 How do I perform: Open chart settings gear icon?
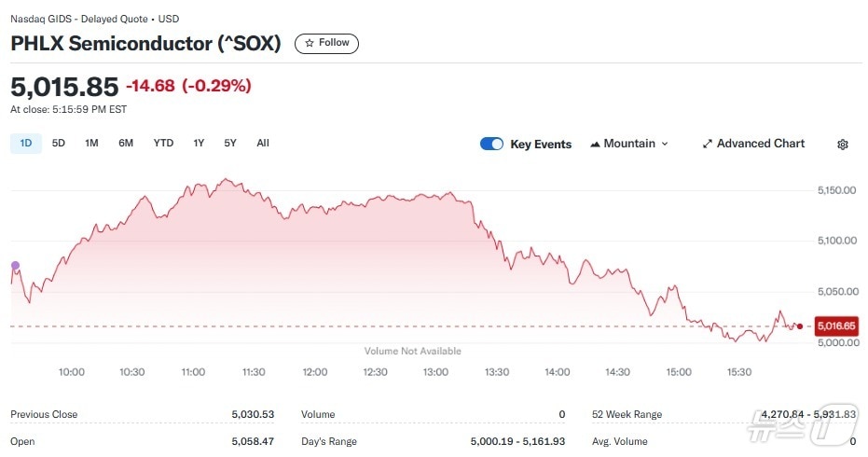(x=843, y=145)
